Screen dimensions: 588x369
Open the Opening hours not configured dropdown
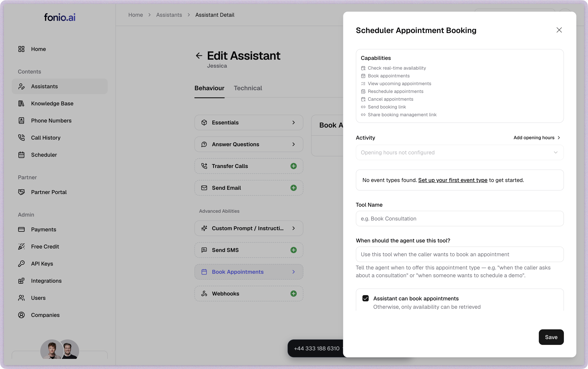pos(459,153)
